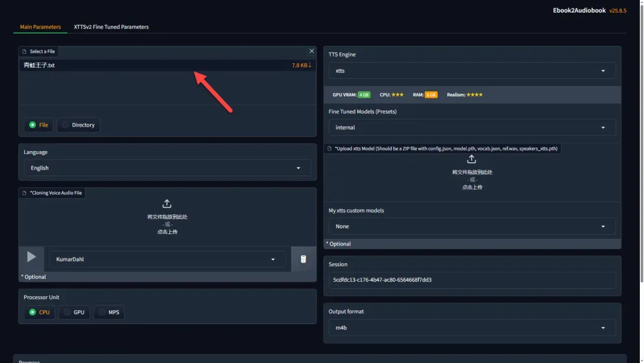The height and width of the screenshot is (363, 644).
Task: Click the xtts model upload drop area text
Action: point(472,179)
